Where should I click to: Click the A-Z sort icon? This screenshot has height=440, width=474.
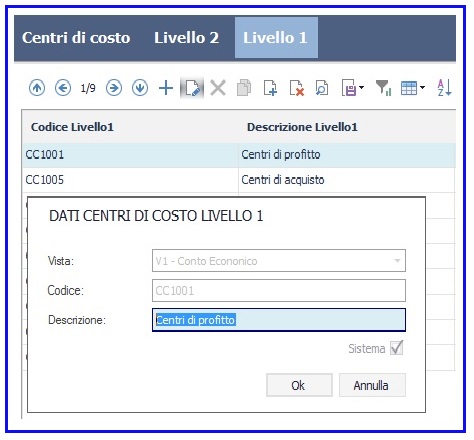coord(444,88)
